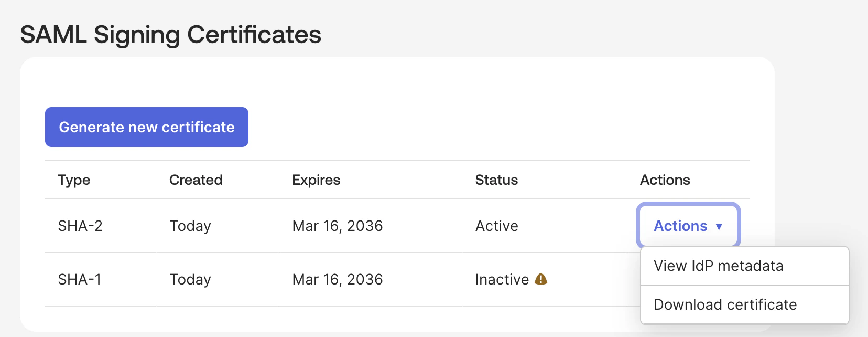
Task: Click the SHA-2 type label
Action: [80, 226]
